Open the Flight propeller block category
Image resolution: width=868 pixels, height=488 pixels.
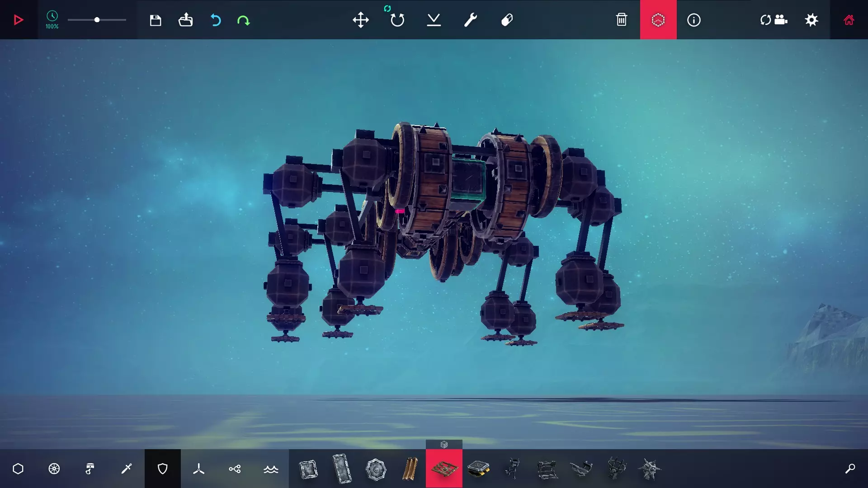198,469
